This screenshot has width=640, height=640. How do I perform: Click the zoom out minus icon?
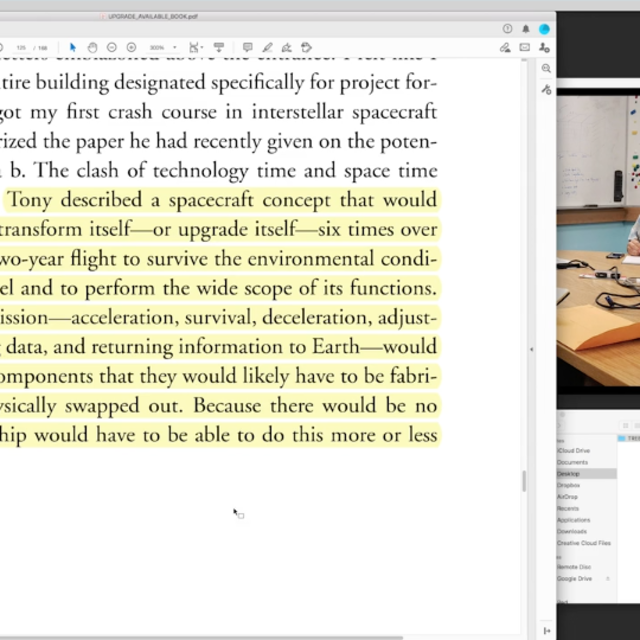(111, 47)
